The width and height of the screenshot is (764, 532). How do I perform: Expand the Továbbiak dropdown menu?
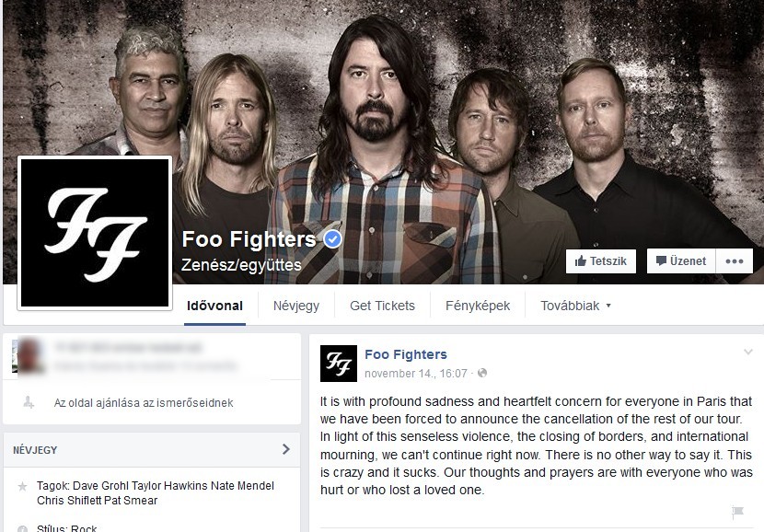coord(575,306)
